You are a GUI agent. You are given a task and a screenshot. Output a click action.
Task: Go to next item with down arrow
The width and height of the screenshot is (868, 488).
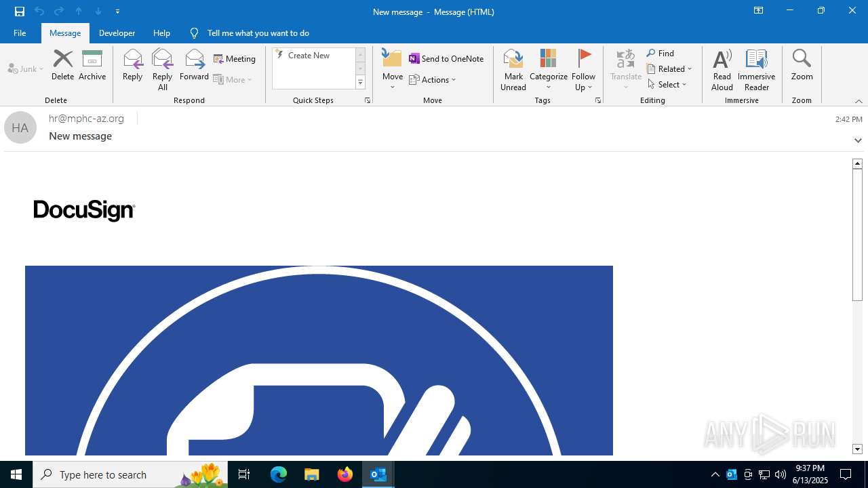click(x=98, y=12)
